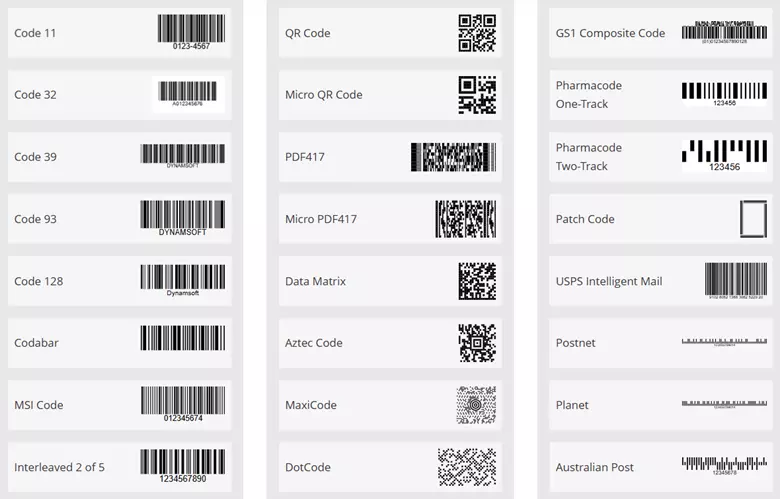Click the Interleaved 2 of 5 barcode image
The width and height of the screenshot is (780, 499).
[183, 466]
